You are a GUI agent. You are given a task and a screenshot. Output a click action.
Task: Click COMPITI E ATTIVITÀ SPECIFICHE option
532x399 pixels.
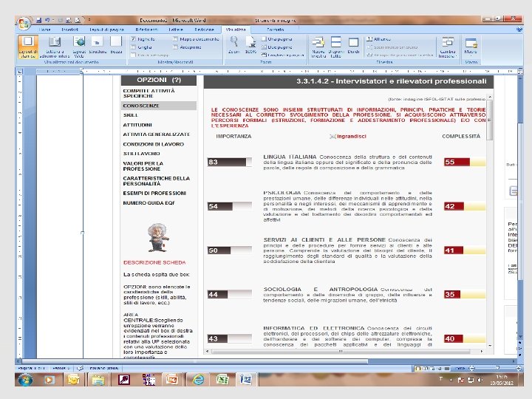pyautogui.click(x=149, y=93)
